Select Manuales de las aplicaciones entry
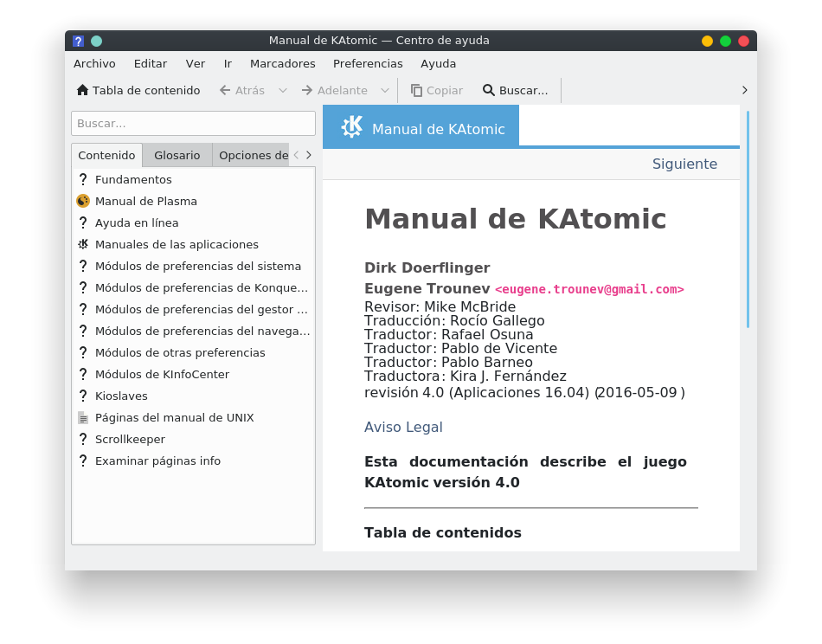This screenshot has width=822, height=644. point(177,244)
